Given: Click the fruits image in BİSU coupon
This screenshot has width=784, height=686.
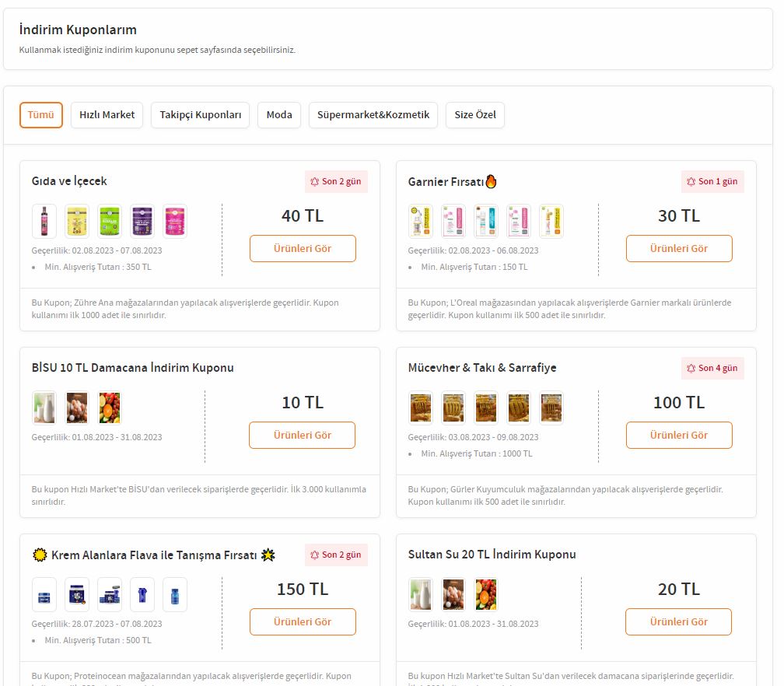Looking at the screenshot, I should [x=110, y=408].
